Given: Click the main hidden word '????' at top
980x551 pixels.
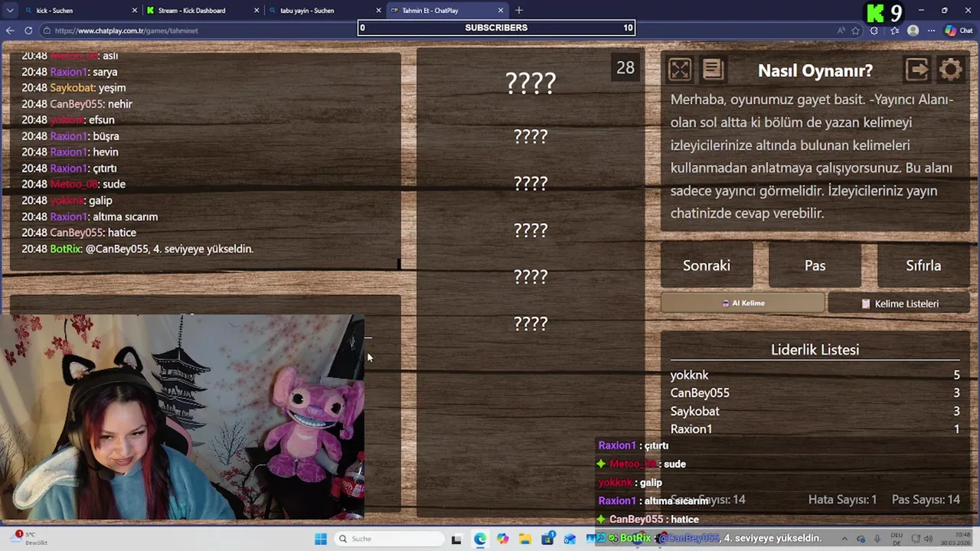Looking at the screenshot, I should (531, 83).
